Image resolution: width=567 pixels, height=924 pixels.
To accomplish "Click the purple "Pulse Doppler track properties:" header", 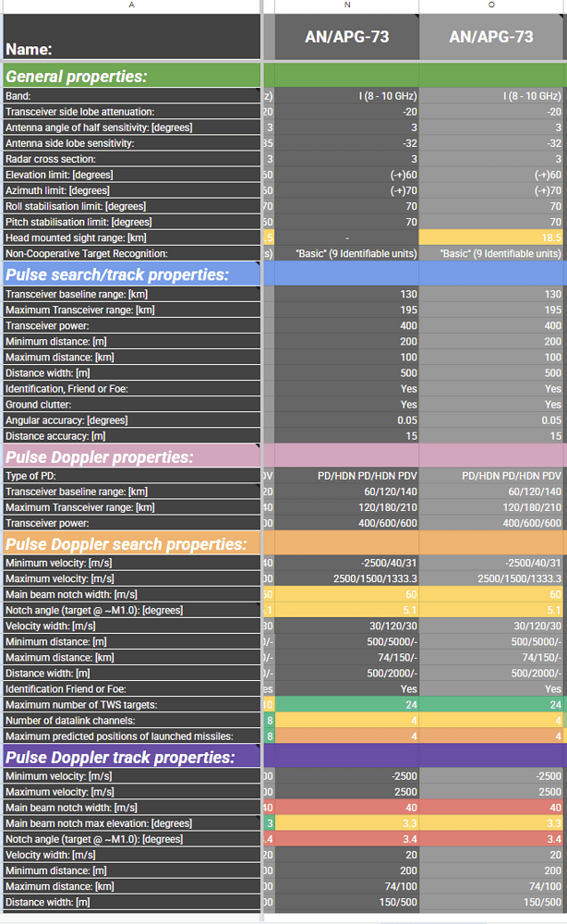I will [x=131, y=757].
